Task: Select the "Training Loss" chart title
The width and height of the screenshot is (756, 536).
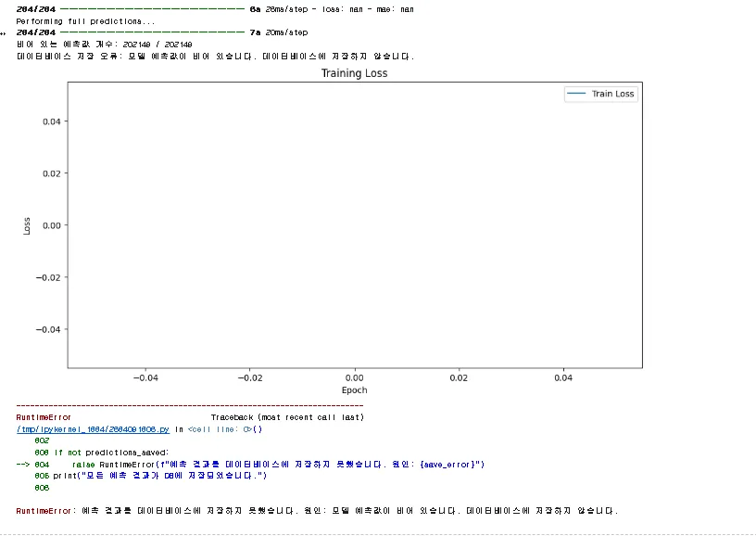Action: pyautogui.click(x=354, y=73)
